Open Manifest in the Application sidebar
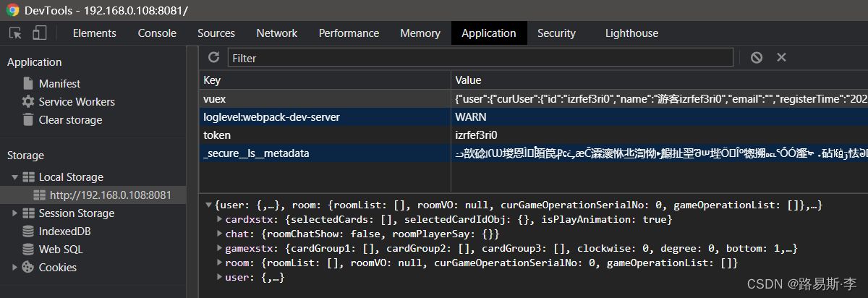The width and height of the screenshot is (868, 298). [59, 84]
